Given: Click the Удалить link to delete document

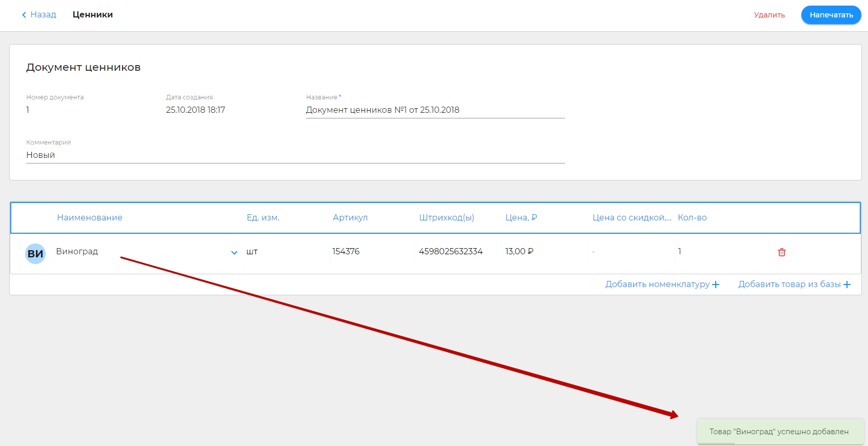Looking at the screenshot, I should [x=769, y=15].
